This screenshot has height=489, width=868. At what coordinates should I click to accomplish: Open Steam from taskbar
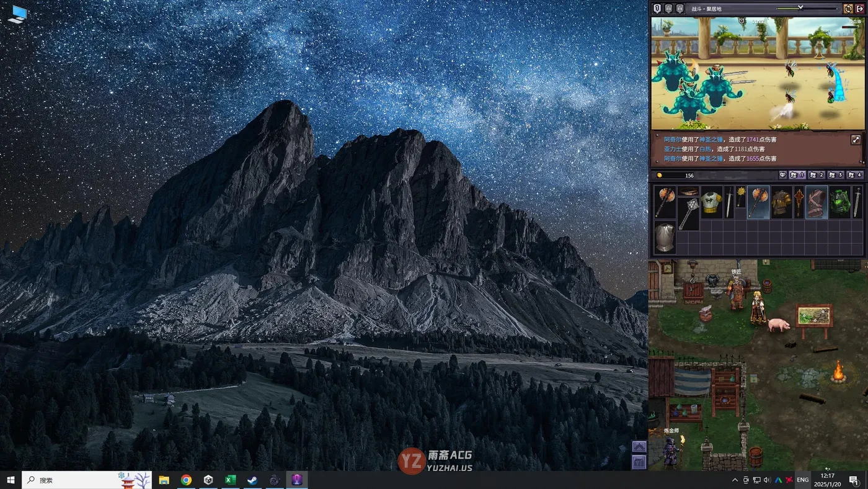[252, 480]
